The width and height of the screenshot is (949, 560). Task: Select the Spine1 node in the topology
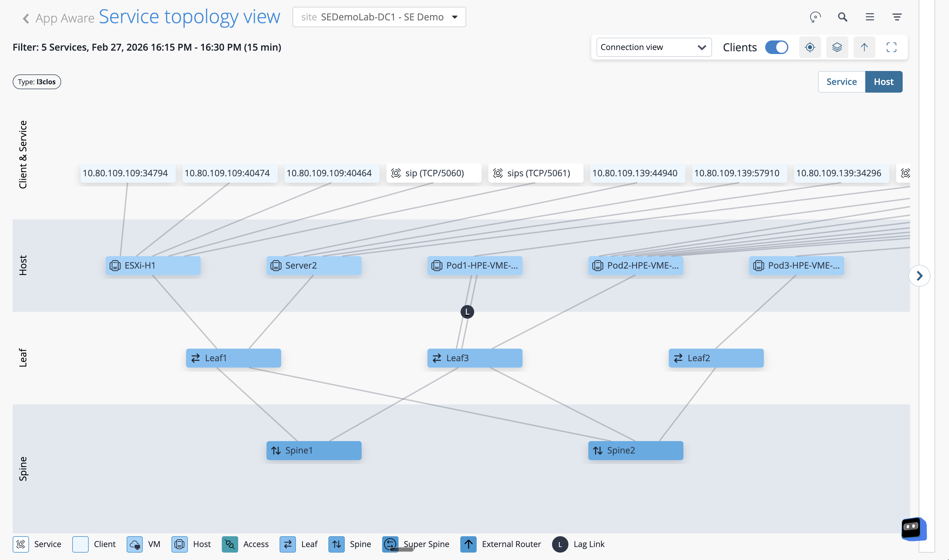point(314,450)
